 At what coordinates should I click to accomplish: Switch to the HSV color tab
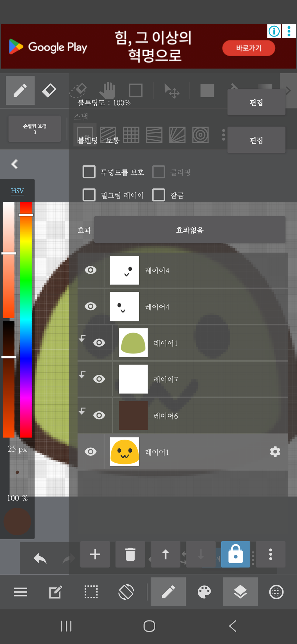(17, 191)
